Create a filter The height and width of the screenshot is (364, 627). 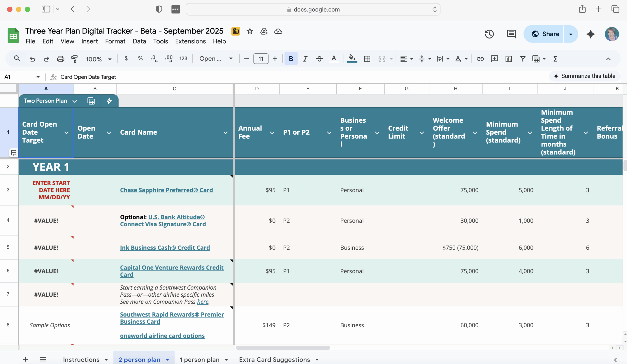point(523,59)
